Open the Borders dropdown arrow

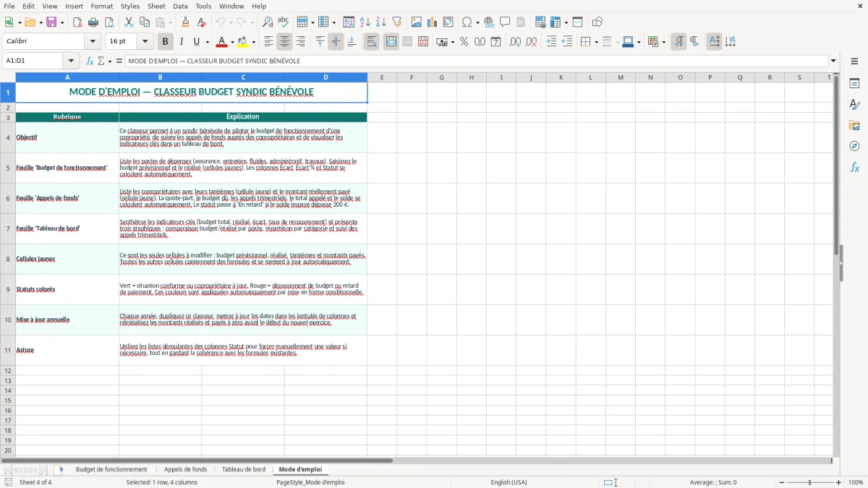(x=595, y=42)
